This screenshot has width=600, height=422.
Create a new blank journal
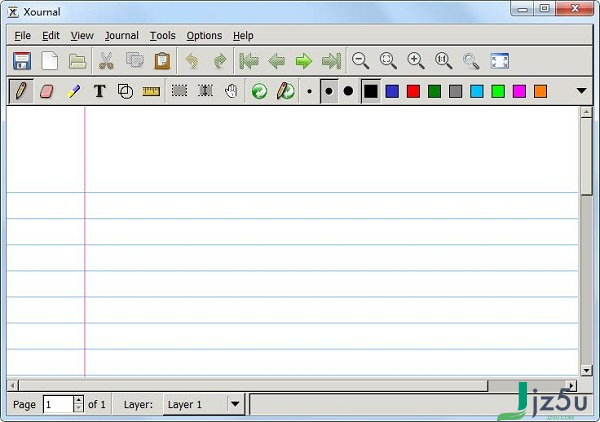50,61
